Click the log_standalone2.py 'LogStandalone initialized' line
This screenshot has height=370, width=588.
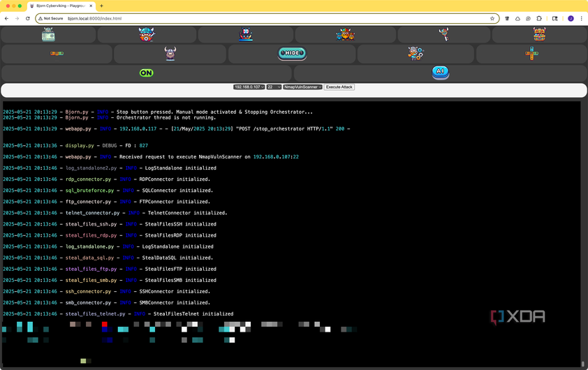point(110,168)
